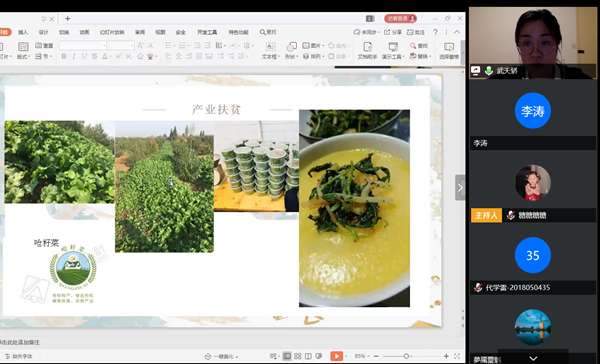The height and width of the screenshot is (364, 600).
Task: Open reading view in status bar
Action: [x=308, y=356]
